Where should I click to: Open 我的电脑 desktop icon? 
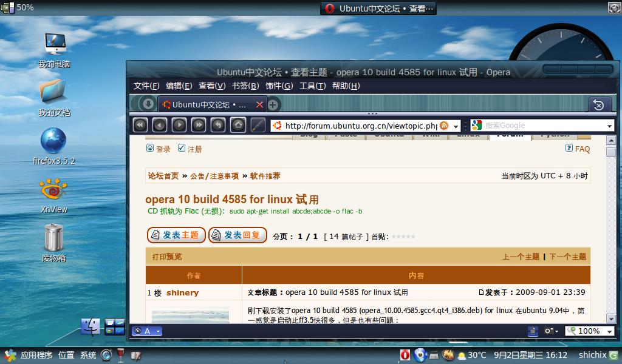54,50
